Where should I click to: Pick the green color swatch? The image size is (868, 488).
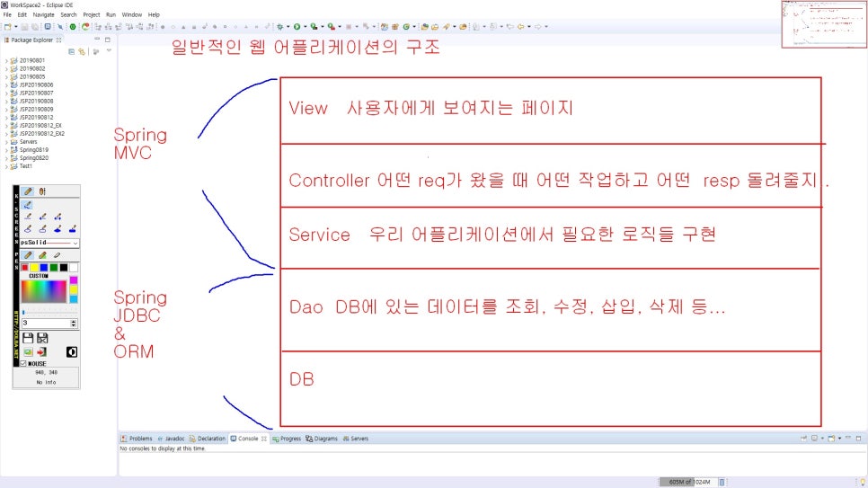coord(54,268)
